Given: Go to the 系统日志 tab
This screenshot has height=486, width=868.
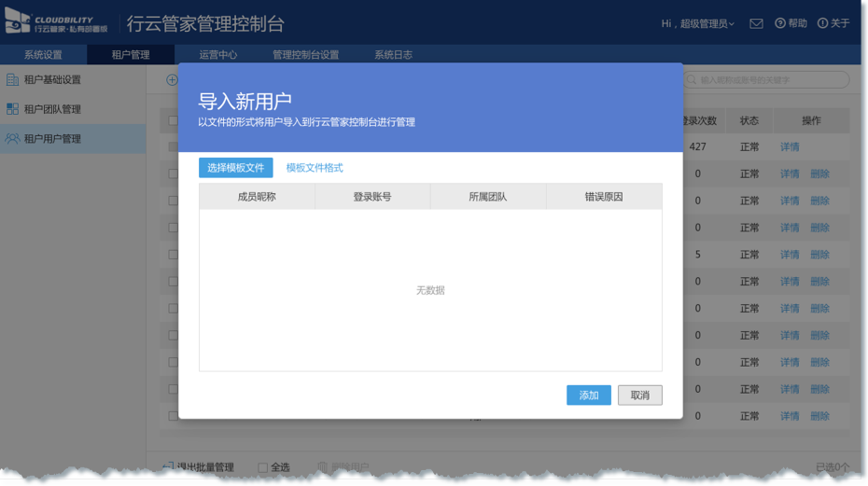Looking at the screenshot, I should 393,55.
